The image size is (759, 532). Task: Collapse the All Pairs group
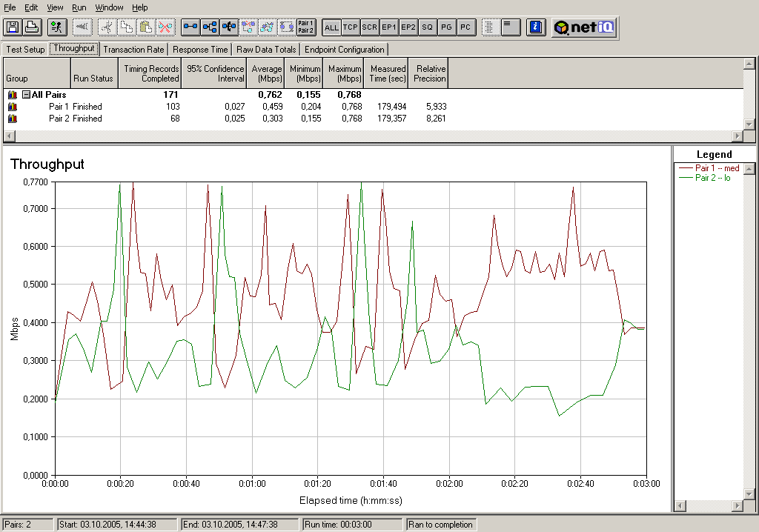coord(26,95)
